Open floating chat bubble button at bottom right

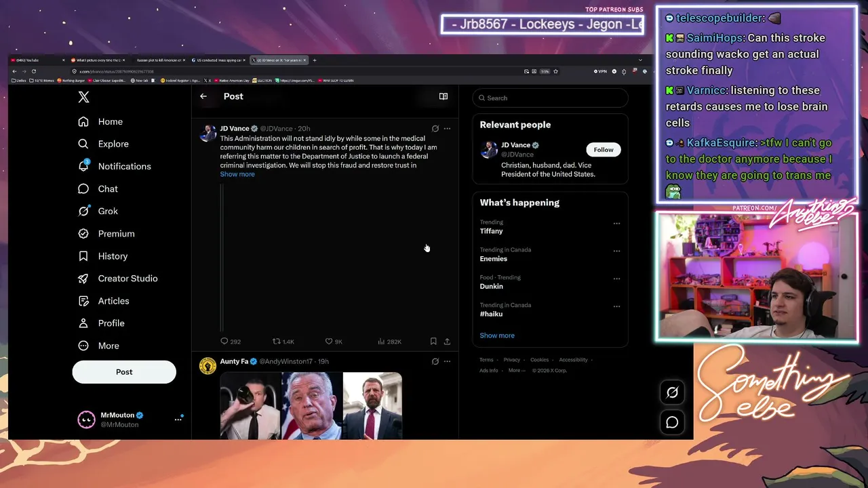[x=672, y=422]
